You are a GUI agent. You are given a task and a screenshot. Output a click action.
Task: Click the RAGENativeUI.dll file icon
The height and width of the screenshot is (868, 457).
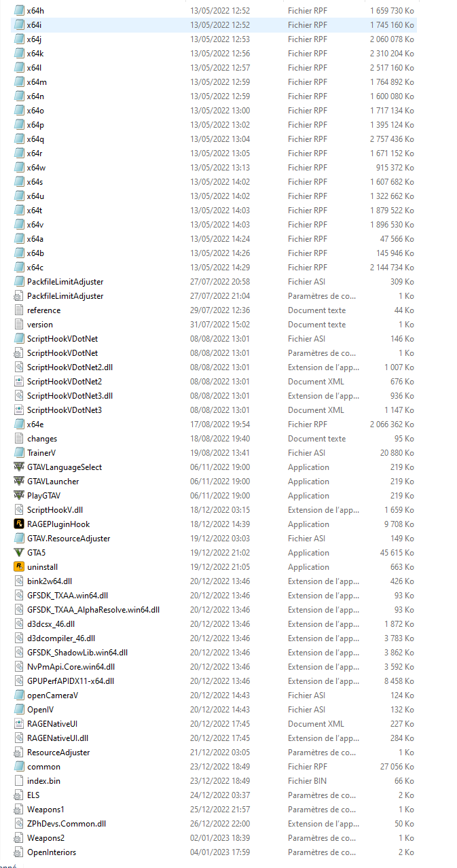pyautogui.click(x=19, y=738)
